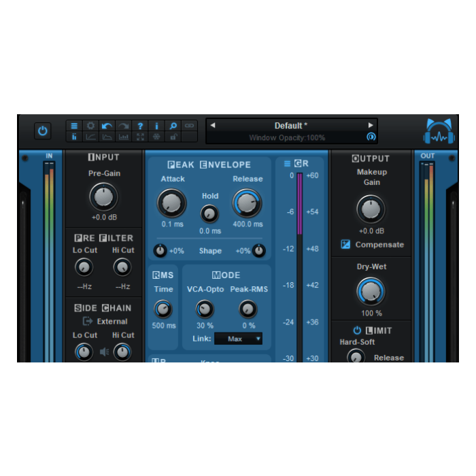Click the Window Opacity:100% text
Image resolution: width=476 pixels, height=476 pixels.
click(287, 138)
